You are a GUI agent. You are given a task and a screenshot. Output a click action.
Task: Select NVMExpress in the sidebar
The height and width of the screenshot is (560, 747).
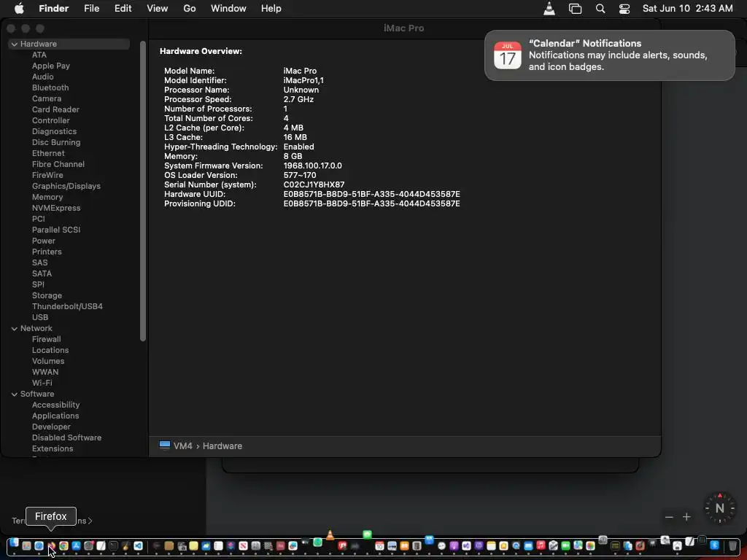56,208
